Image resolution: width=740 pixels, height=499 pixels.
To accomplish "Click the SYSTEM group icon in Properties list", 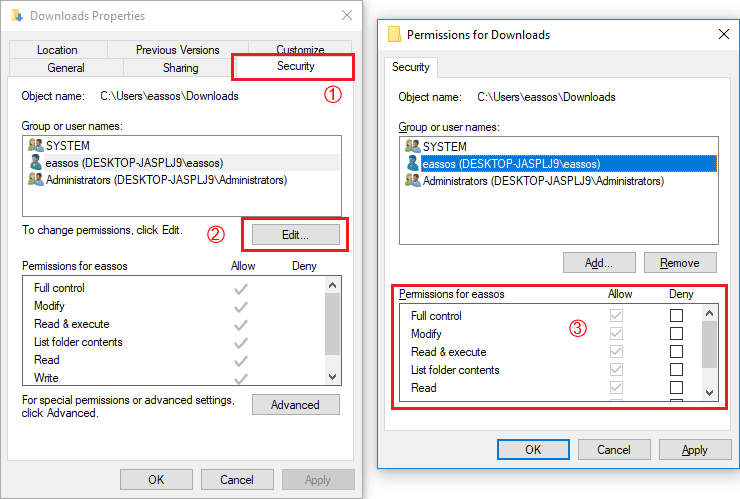I will tap(36, 146).
